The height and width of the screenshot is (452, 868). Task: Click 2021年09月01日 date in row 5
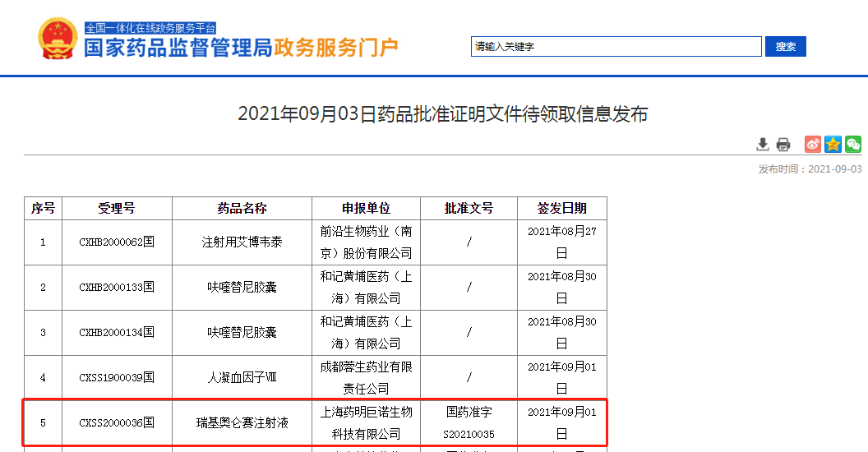coord(562,423)
